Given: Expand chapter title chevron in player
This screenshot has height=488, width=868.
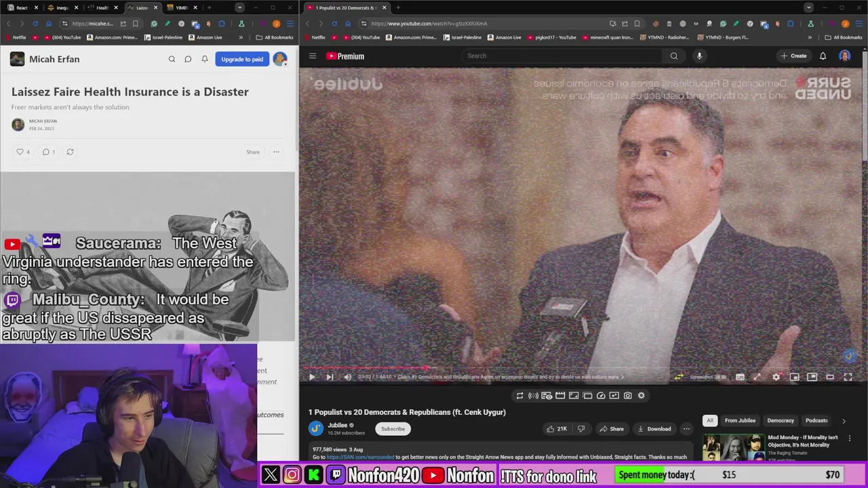Looking at the screenshot, I should (623, 377).
